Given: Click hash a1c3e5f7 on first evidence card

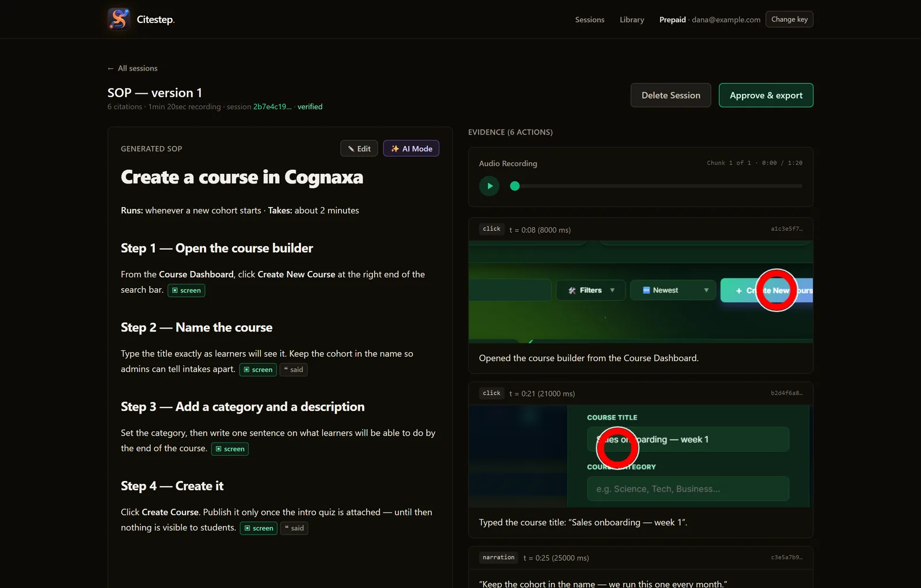Looking at the screenshot, I should [786, 229].
